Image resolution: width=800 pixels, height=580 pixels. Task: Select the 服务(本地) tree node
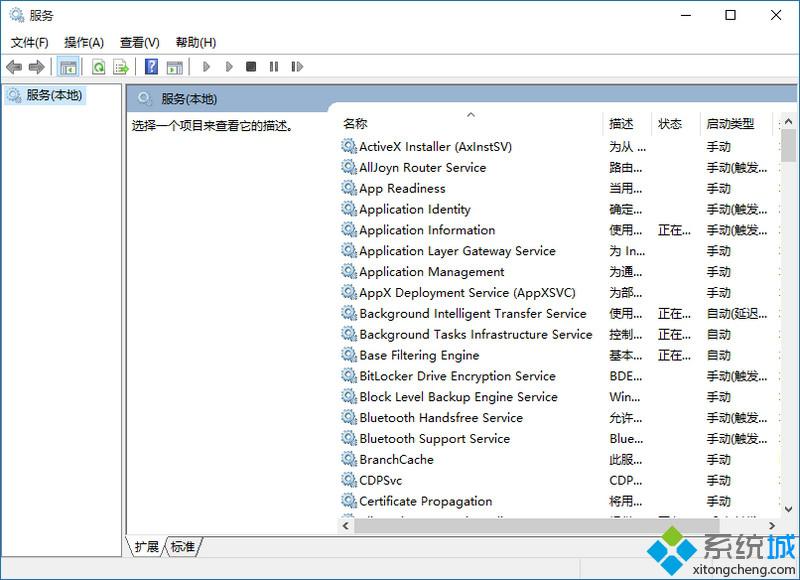(x=46, y=95)
